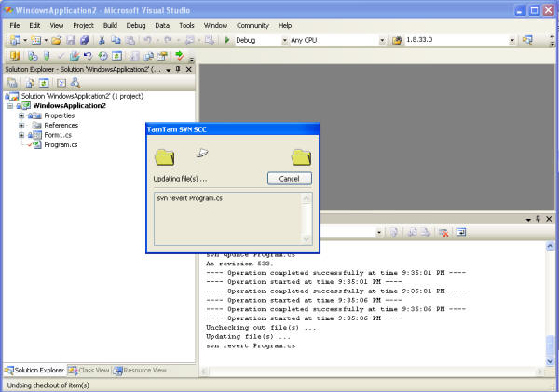Expand the Form1.cs tree node
This screenshot has width=559, height=392.
21,135
